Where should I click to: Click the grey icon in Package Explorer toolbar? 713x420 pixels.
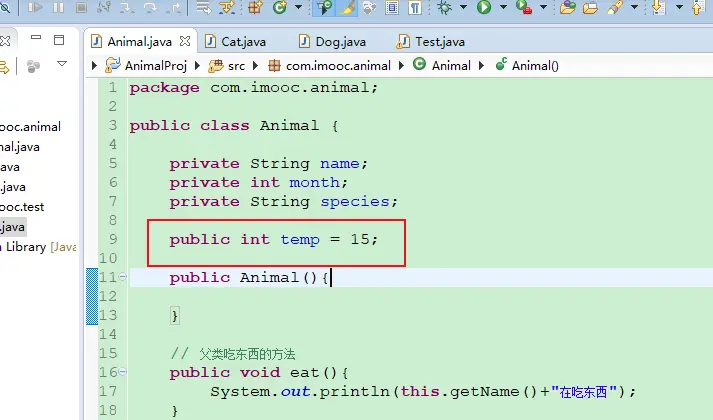[33, 66]
